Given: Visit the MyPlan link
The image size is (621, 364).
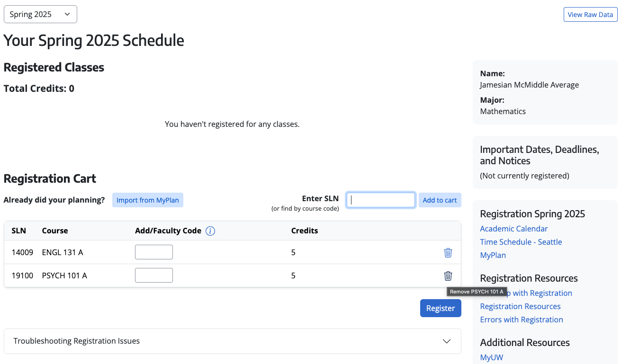Looking at the screenshot, I should (x=493, y=255).
